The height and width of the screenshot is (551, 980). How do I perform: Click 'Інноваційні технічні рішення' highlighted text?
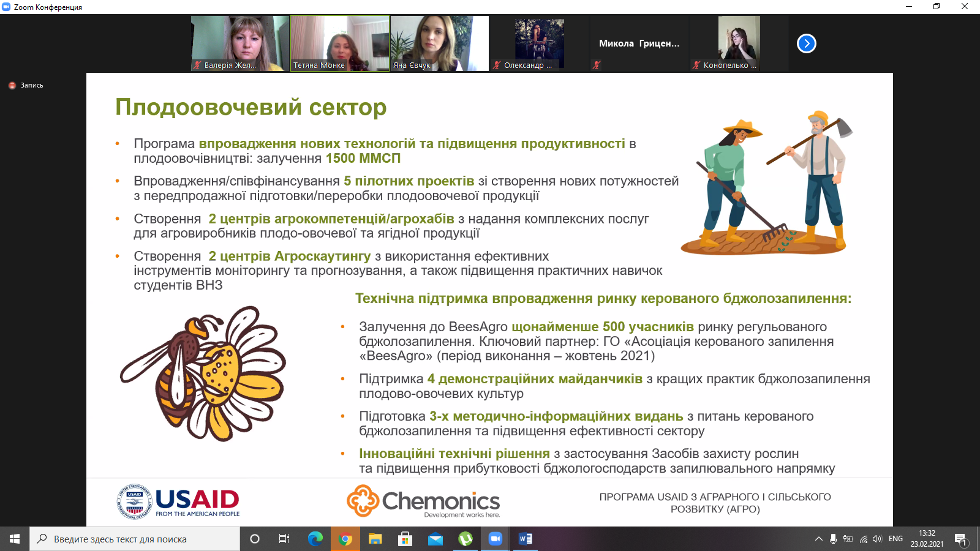pos(454,454)
